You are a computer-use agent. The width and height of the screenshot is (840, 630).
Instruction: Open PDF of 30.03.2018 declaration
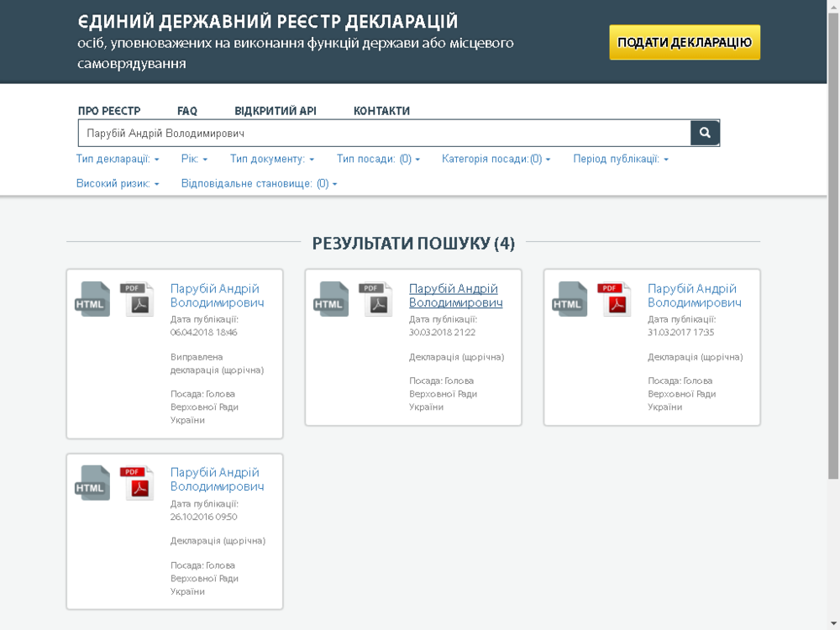click(377, 300)
